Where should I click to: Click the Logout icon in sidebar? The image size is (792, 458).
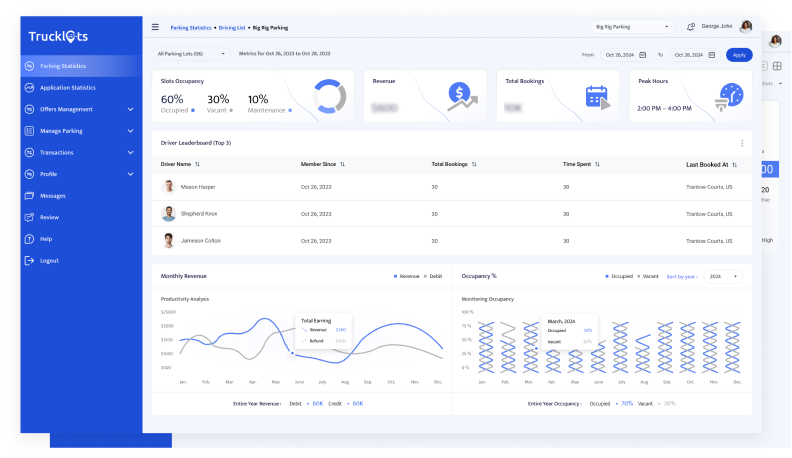pos(30,261)
